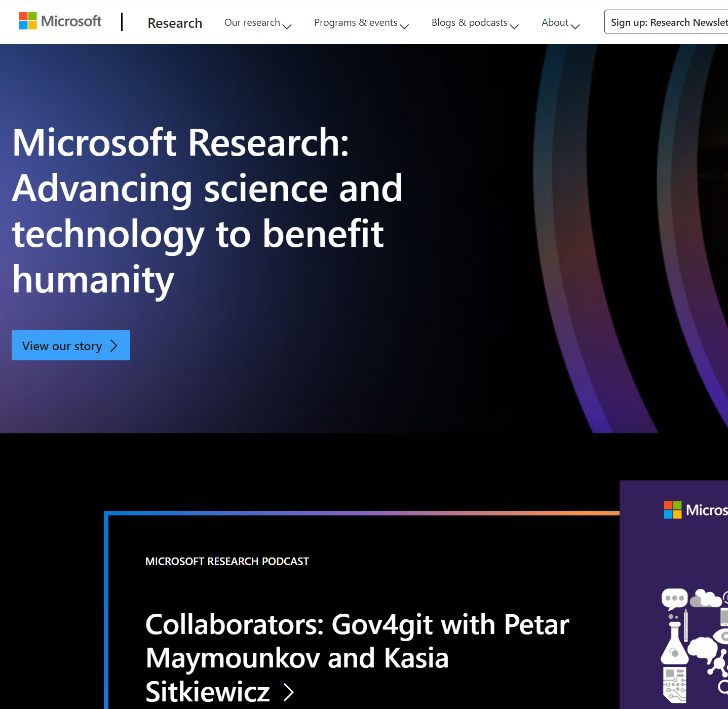Viewport: 728px width, 709px height.
Task: Click the Microsoft Research Podcast label
Action: pos(227,561)
